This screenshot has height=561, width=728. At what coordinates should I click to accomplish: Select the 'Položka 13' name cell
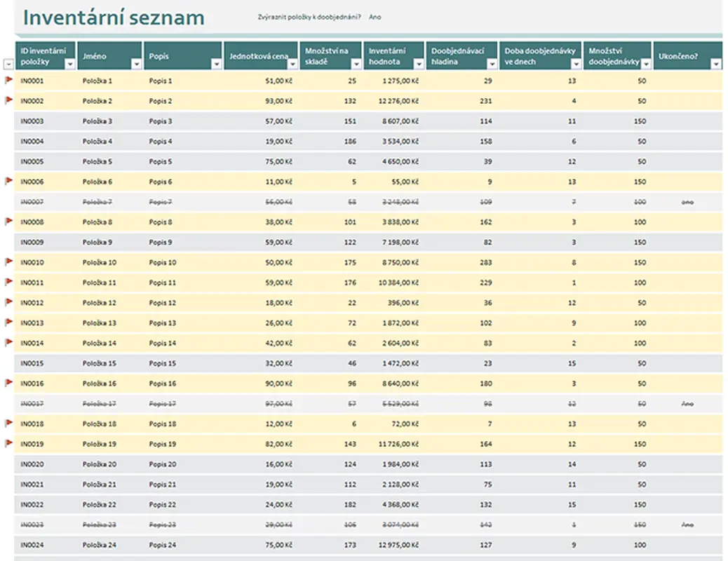tap(100, 323)
